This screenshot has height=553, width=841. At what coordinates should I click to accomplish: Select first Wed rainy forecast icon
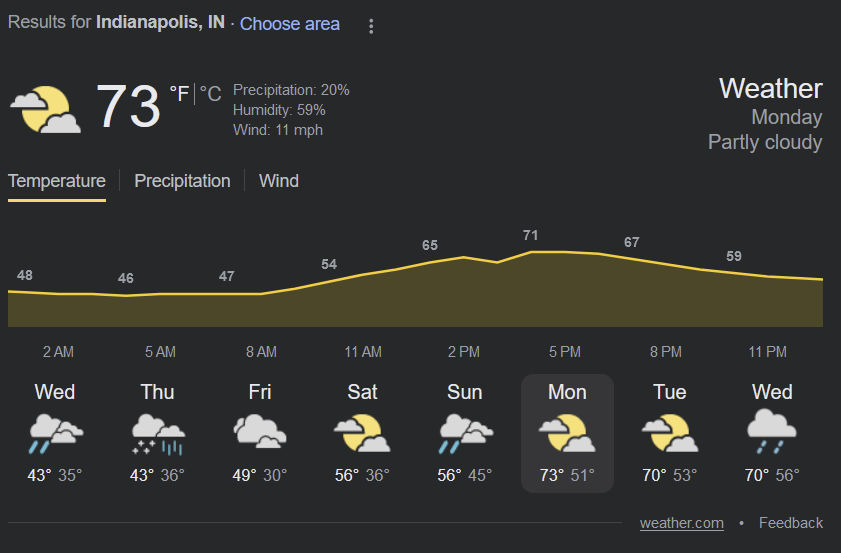tap(56, 433)
